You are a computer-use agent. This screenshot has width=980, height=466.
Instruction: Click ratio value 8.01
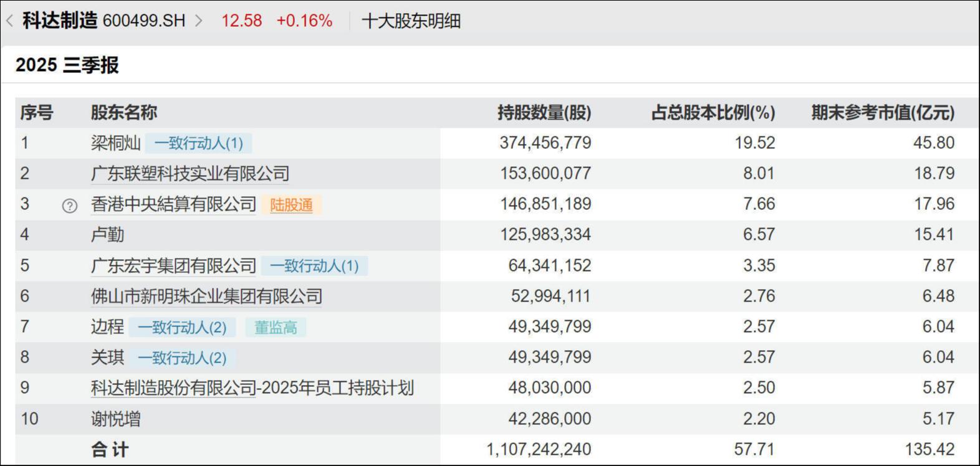tap(759, 173)
